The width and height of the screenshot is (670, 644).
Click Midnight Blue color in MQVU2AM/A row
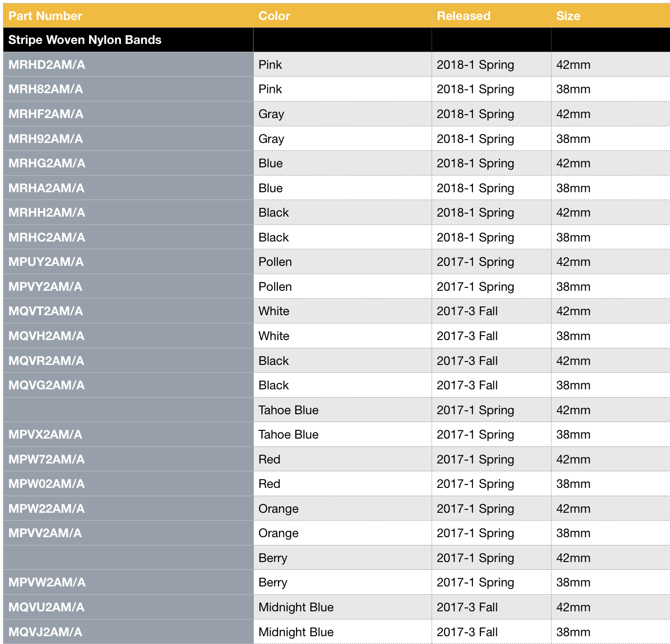click(296, 607)
